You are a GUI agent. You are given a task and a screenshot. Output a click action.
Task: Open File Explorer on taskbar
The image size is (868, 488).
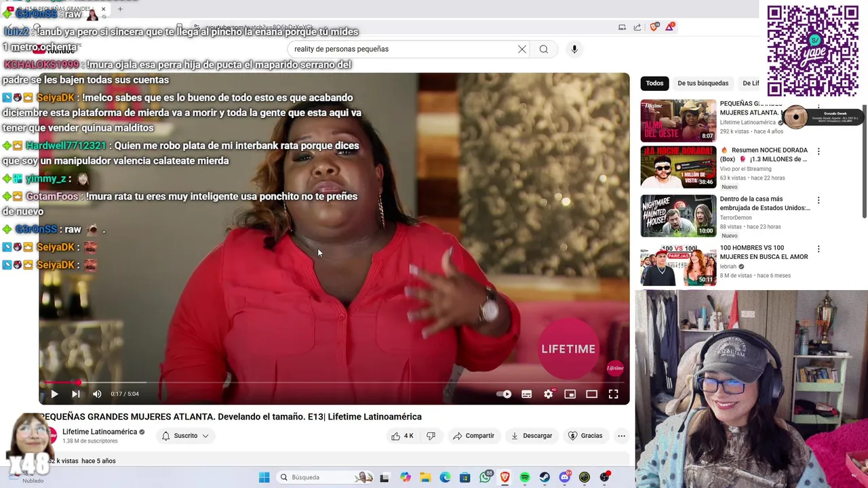tap(425, 477)
